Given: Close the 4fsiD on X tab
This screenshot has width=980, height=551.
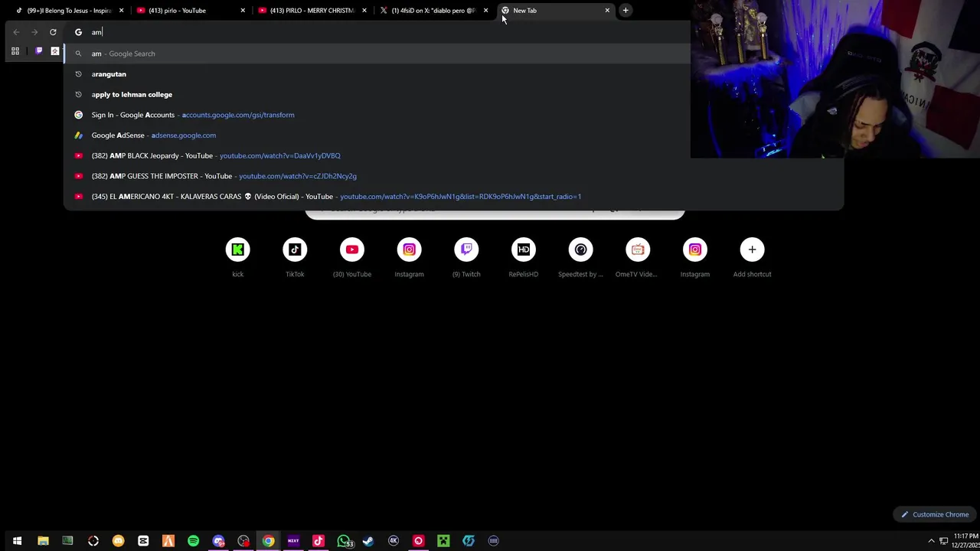Looking at the screenshot, I should 485,11.
